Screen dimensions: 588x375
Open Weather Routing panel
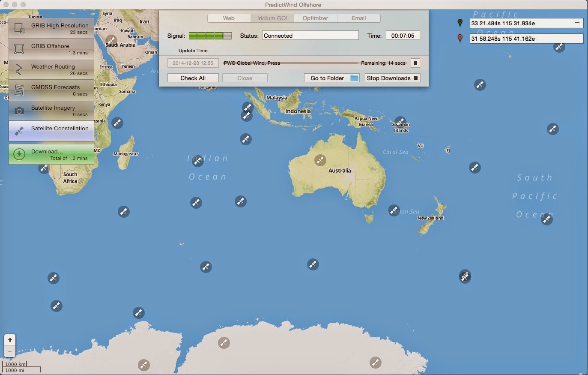coord(51,69)
